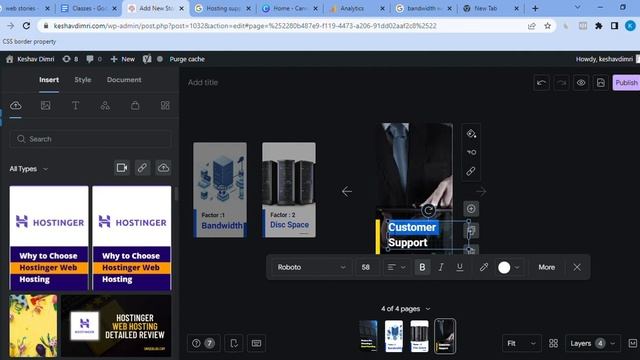Select the Factor 2 Disc Space page

(x=289, y=190)
